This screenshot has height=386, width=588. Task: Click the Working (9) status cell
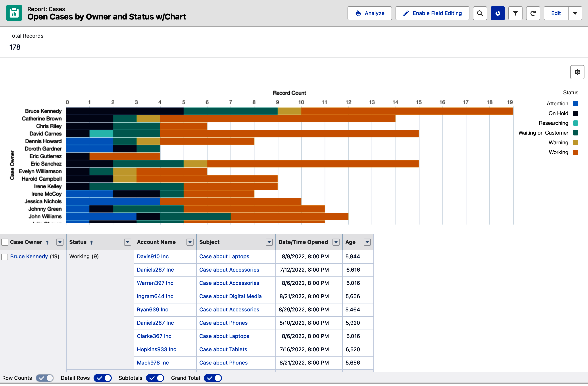point(84,257)
